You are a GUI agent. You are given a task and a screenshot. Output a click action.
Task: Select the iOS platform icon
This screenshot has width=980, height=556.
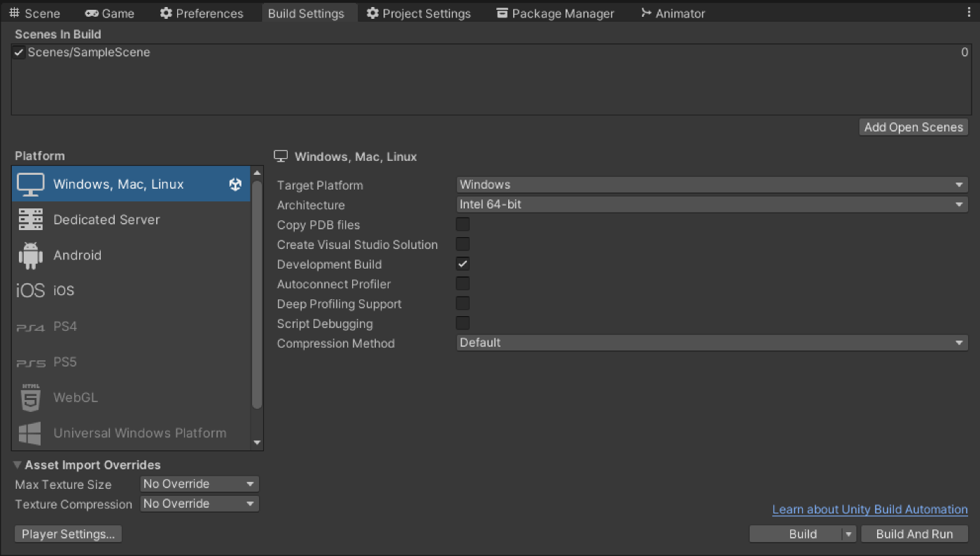tap(30, 291)
